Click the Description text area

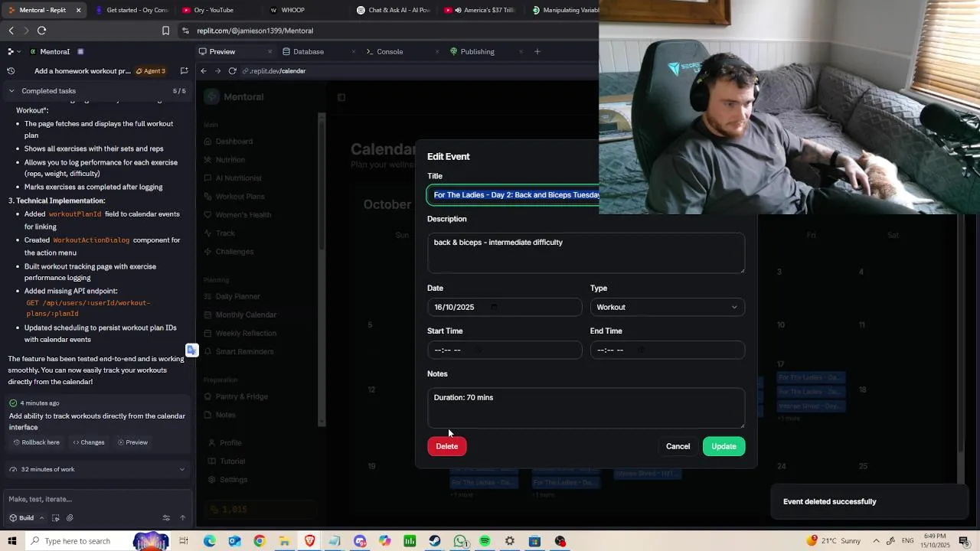(586, 253)
